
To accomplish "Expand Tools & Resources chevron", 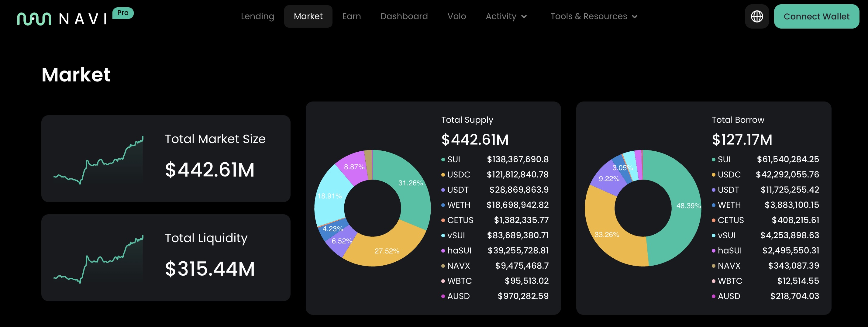I will pos(635,16).
